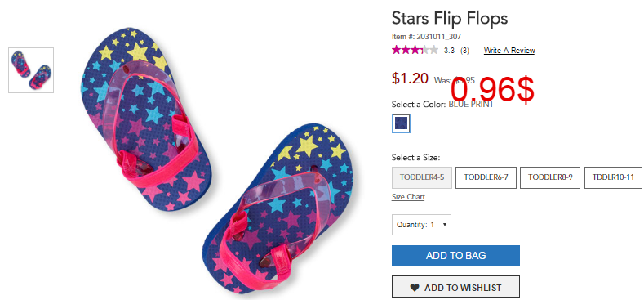Select the TODDLER8-9 size option
The width and height of the screenshot is (644, 300).
point(550,177)
